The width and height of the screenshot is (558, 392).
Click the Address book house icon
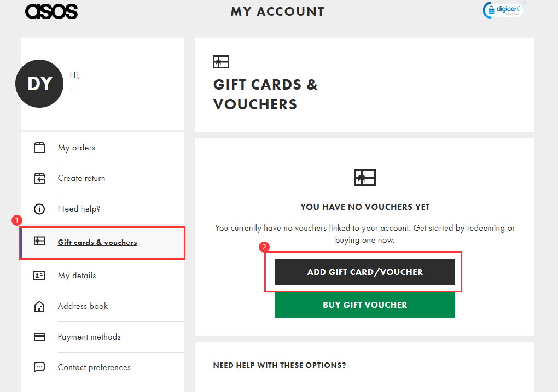(x=39, y=306)
